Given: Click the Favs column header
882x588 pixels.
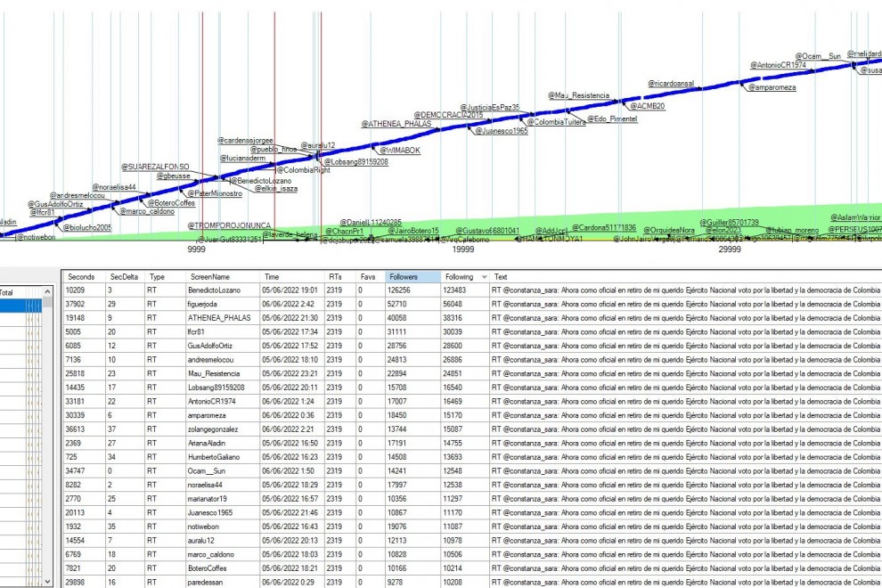Looking at the screenshot, I should click(x=367, y=277).
